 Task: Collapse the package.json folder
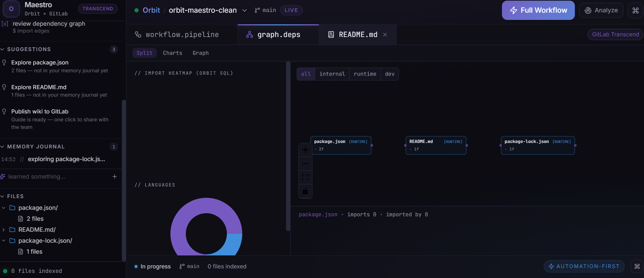point(4,208)
